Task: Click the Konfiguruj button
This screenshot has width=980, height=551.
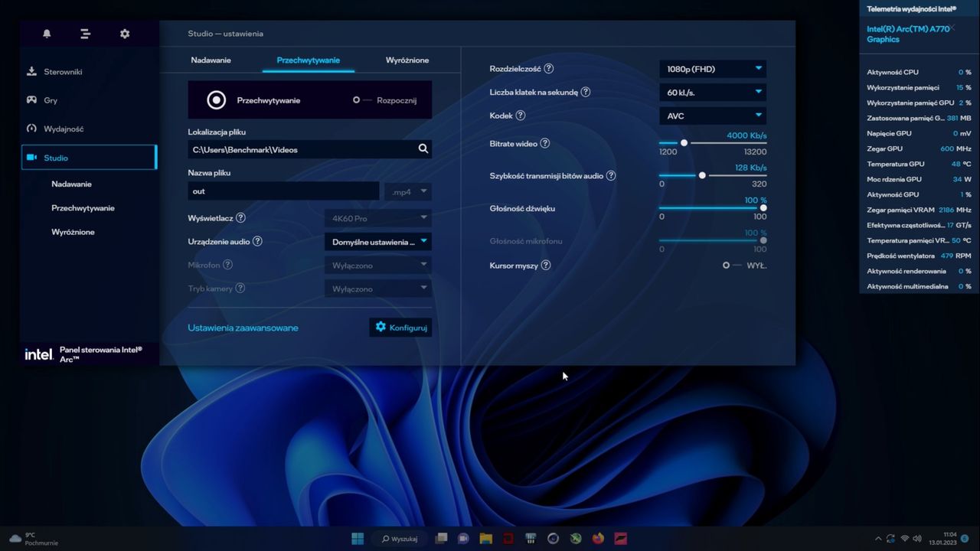Action: click(x=400, y=328)
